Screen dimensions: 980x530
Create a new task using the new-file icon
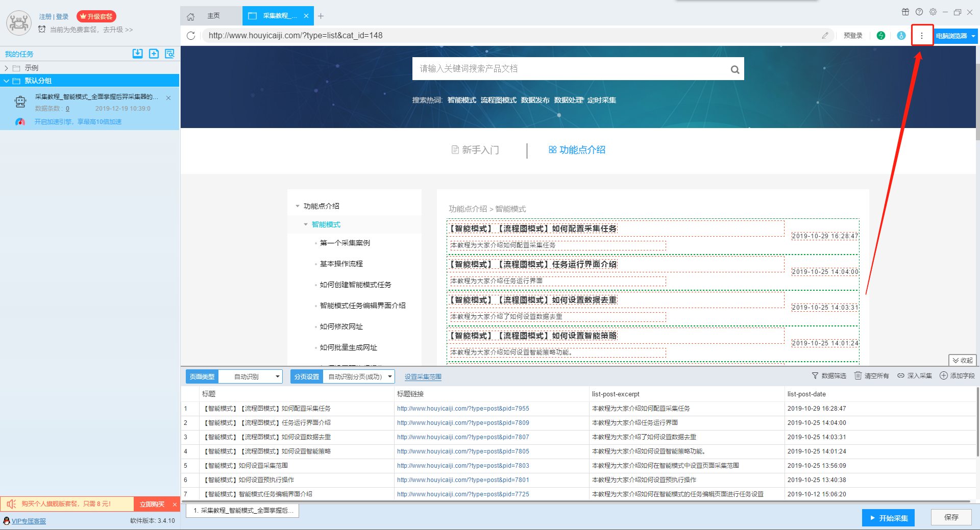point(154,54)
